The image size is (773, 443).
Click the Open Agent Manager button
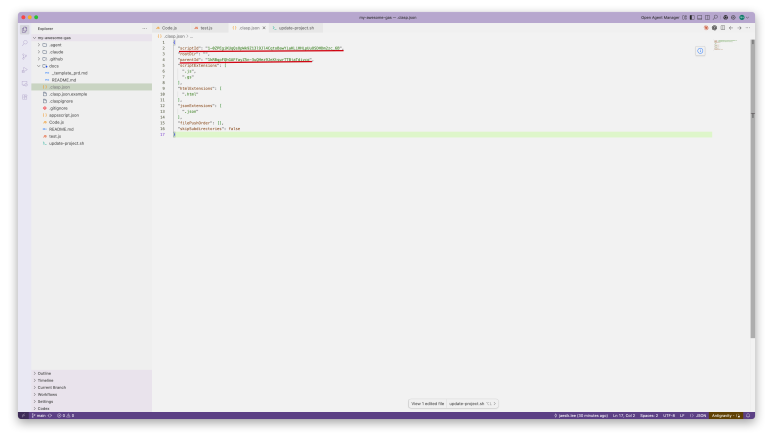click(661, 18)
